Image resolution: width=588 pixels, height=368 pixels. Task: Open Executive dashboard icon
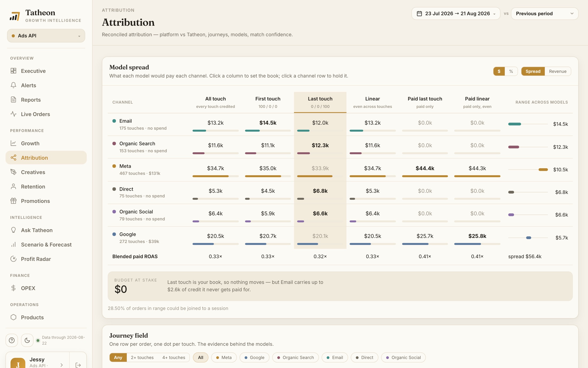[13, 71]
